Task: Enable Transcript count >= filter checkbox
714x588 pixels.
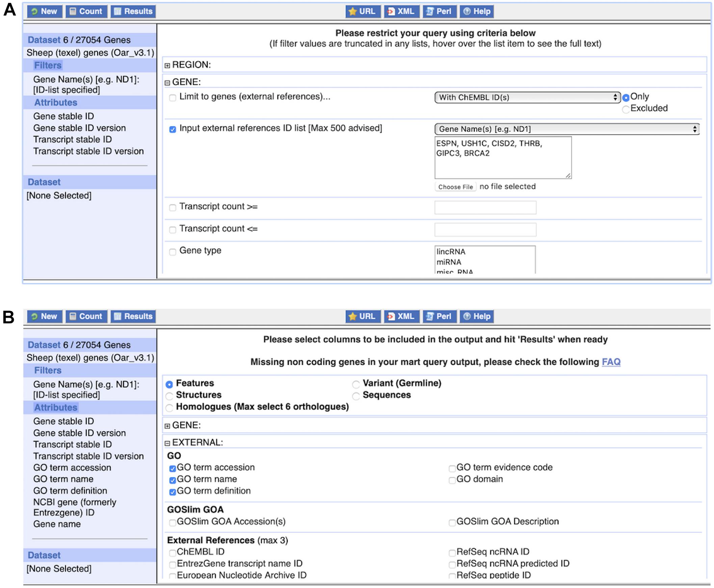Action: coord(173,208)
